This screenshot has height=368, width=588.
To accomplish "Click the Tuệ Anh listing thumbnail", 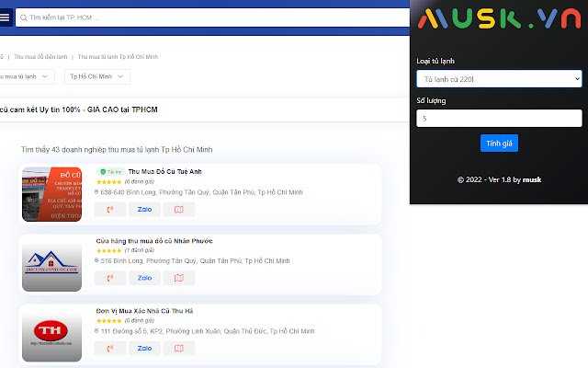I will (51, 194).
